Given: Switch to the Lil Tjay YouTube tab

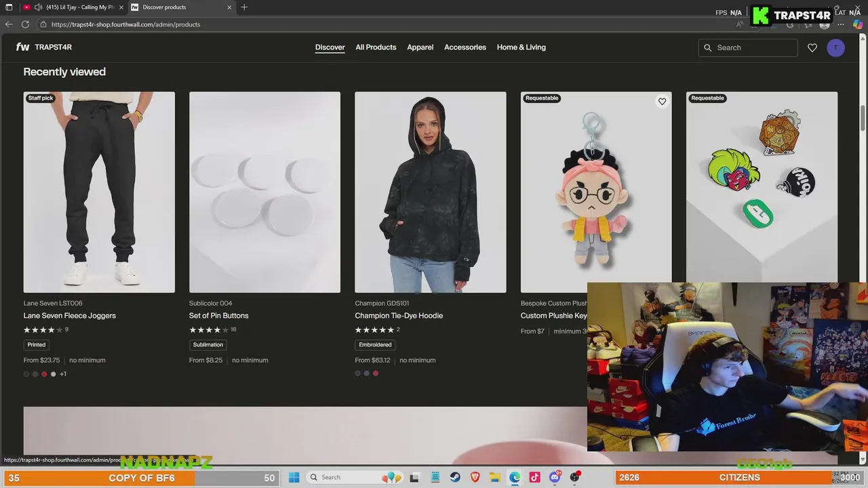Looking at the screenshot, I should coord(73,7).
